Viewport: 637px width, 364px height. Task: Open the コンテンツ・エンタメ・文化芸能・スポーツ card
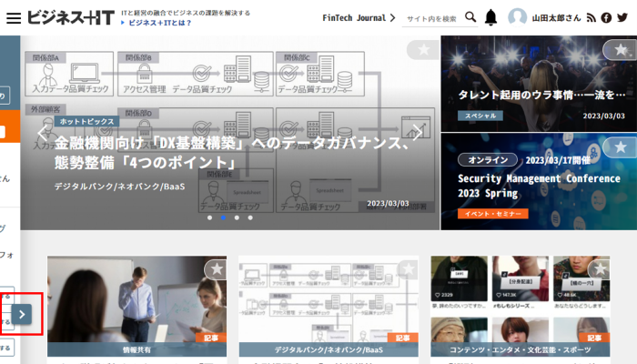[521, 306]
